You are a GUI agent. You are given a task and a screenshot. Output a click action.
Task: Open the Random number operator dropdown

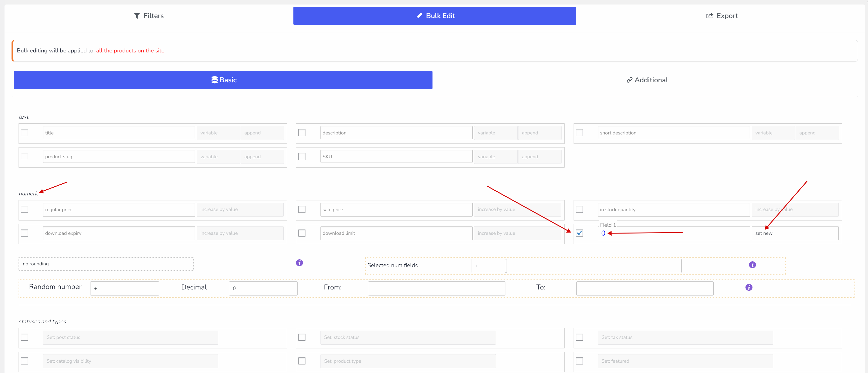click(124, 288)
